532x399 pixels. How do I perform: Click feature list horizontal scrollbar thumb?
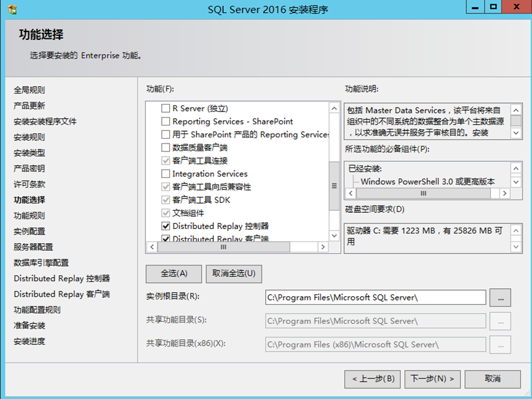(224, 247)
